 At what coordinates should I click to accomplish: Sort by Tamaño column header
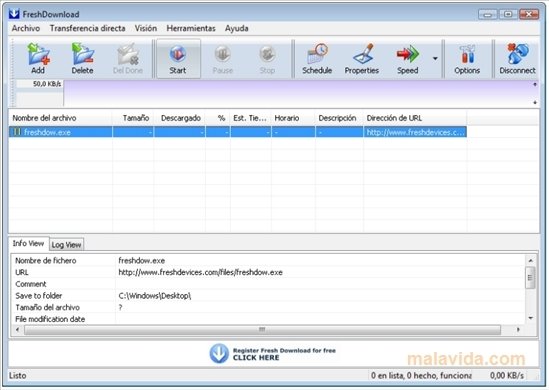(133, 118)
